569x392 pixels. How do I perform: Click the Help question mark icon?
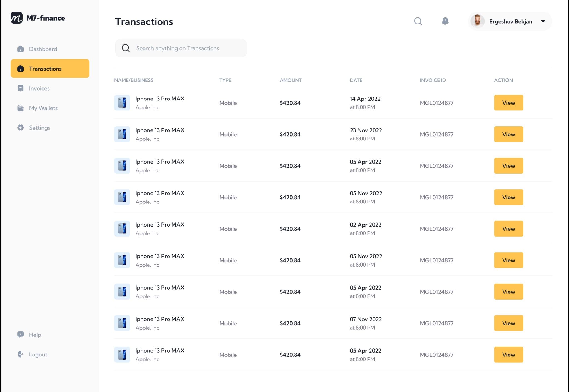coord(20,335)
